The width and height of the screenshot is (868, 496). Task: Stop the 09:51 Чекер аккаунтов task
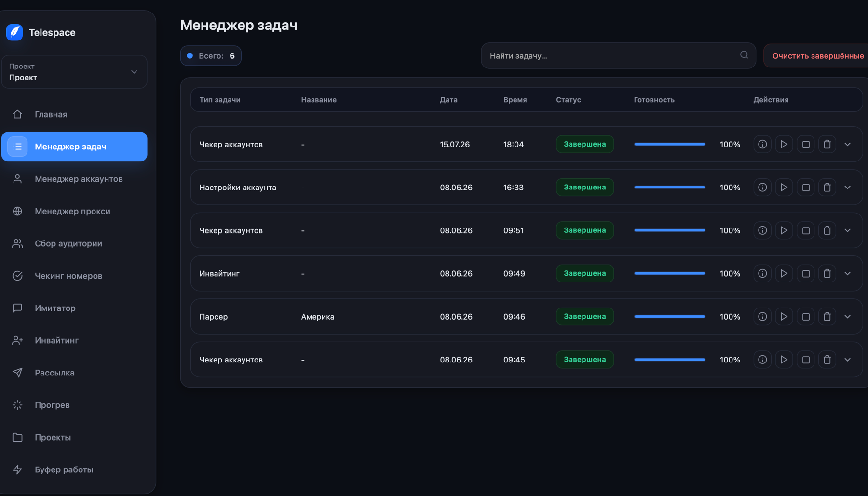point(806,230)
